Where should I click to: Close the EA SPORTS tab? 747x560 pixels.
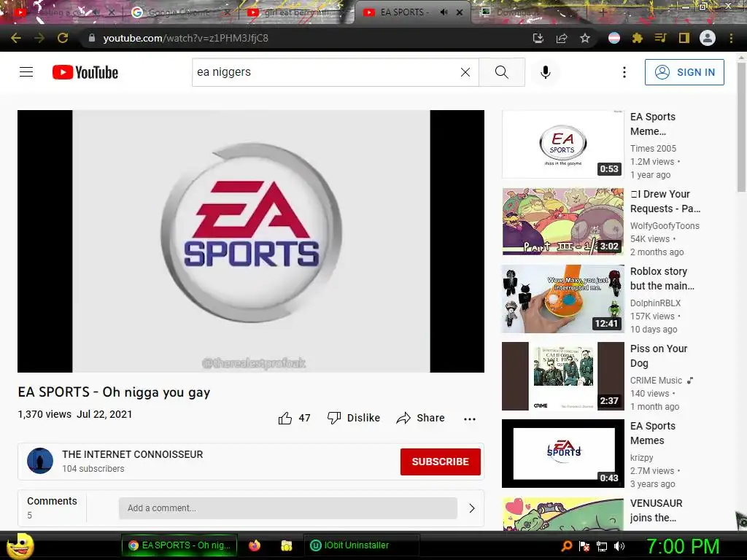[460, 12]
